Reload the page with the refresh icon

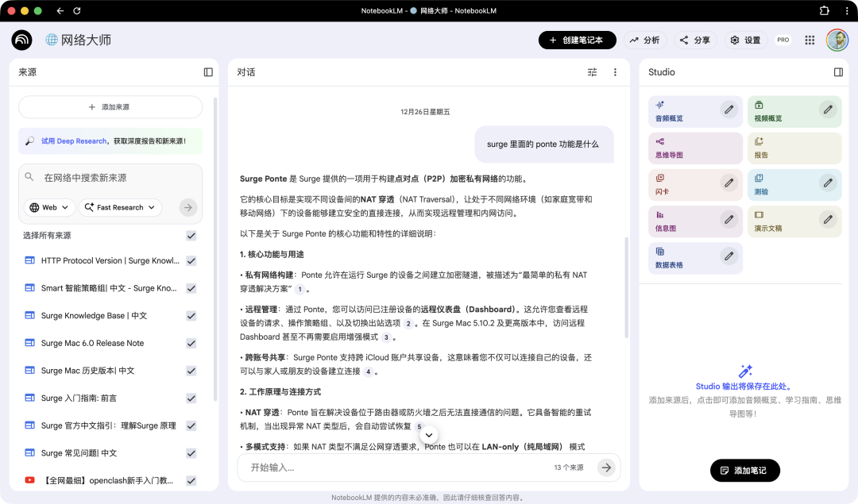pyautogui.click(x=77, y=11)
